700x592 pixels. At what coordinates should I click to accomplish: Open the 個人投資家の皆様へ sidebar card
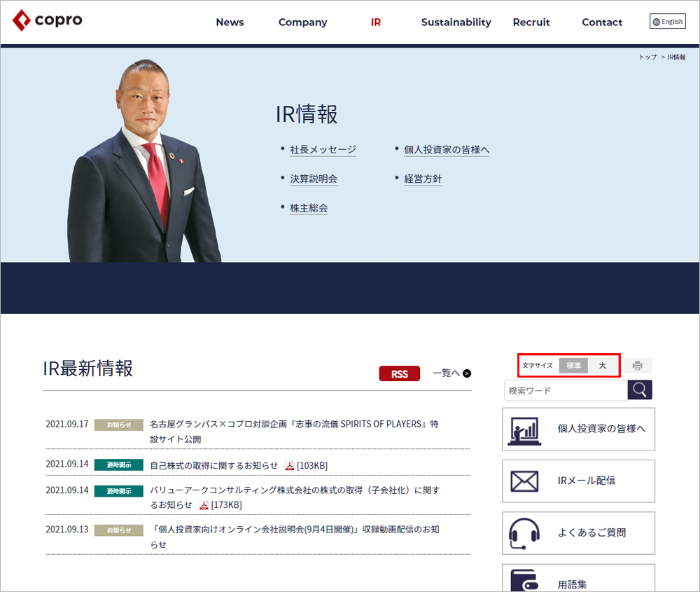[x=579, y=429]
